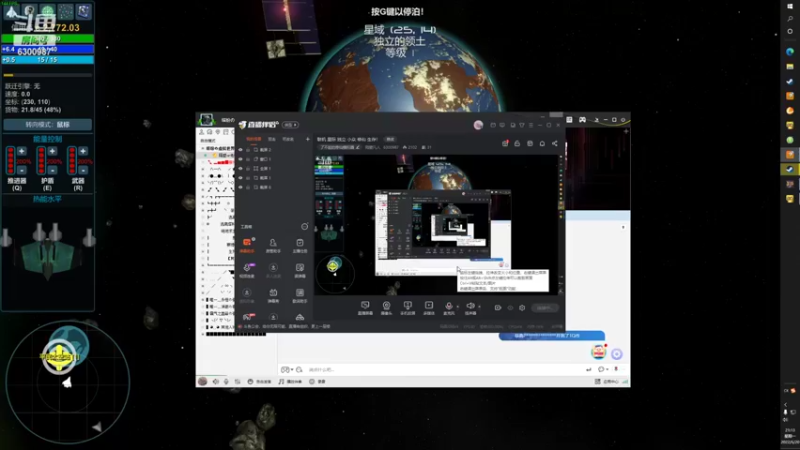Toggle visibility of the fourth source in the list
The width and height of the screenshot is (800, 450).
pos(241,178)
